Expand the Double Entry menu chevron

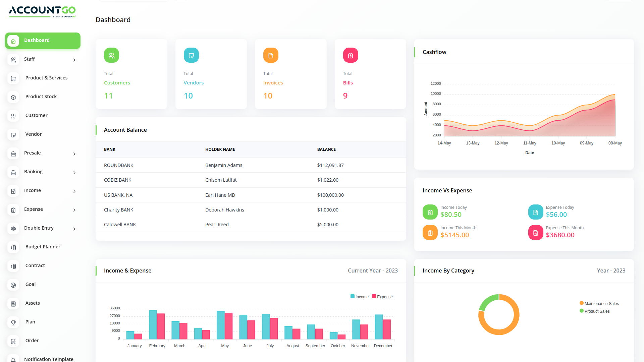coord(74,229)
